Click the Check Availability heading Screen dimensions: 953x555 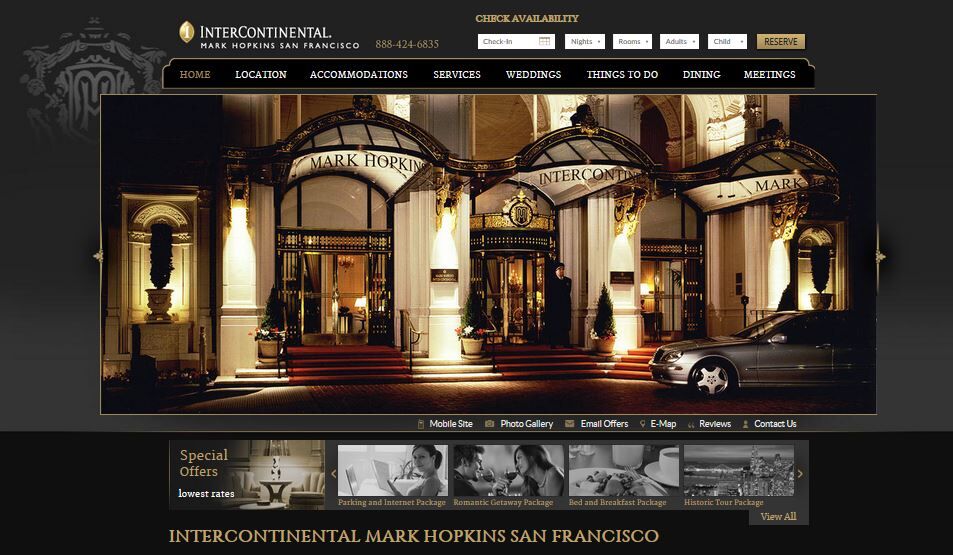click(x=527, y=18)
